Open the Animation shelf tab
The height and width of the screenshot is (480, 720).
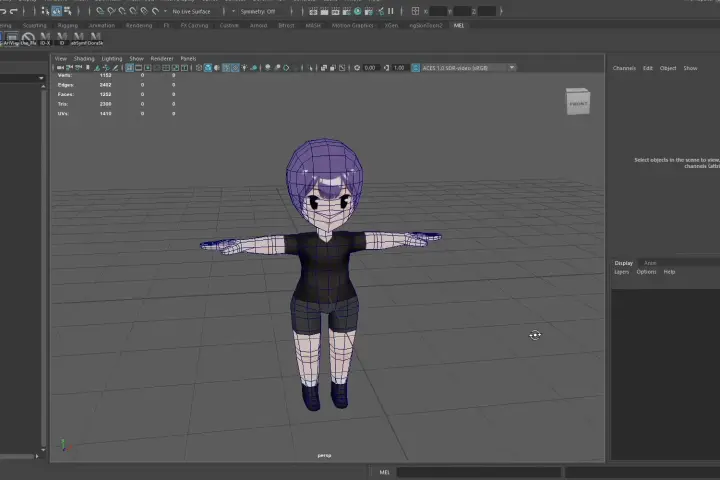[x=101, y=25]
